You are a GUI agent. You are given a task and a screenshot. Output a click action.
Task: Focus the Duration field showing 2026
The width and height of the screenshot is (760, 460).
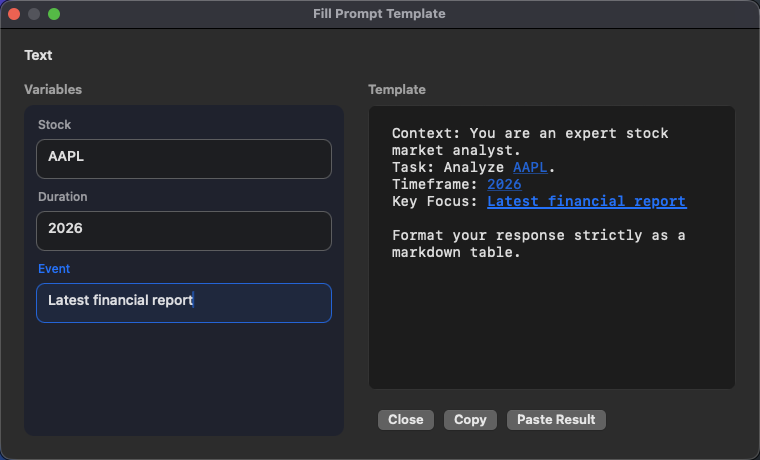pyautogui.click(x=184, y=231)
